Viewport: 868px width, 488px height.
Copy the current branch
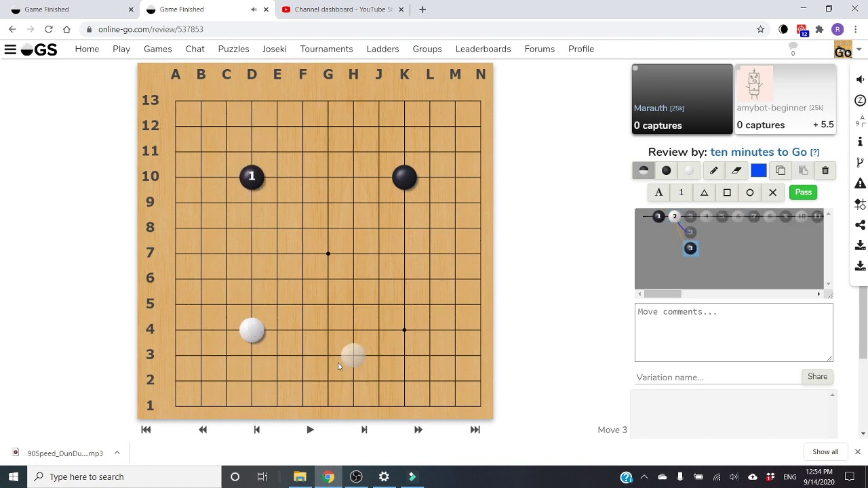coord(781,171)
